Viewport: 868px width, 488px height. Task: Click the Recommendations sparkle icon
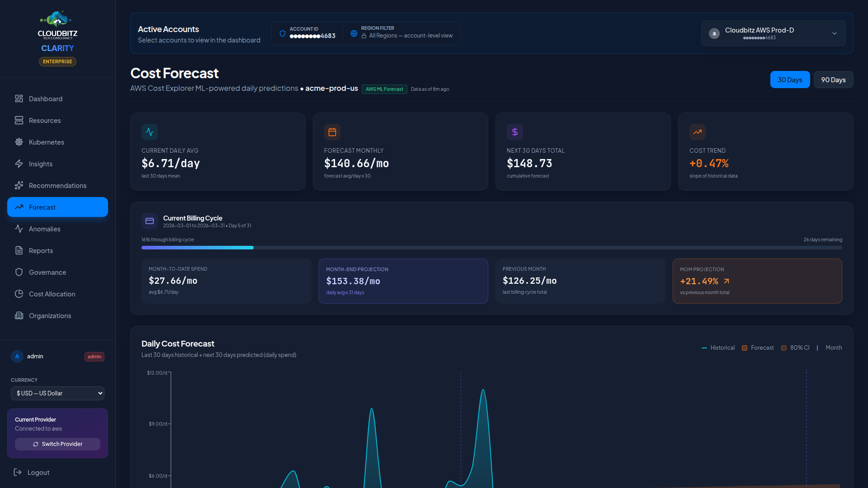[19, 185]
